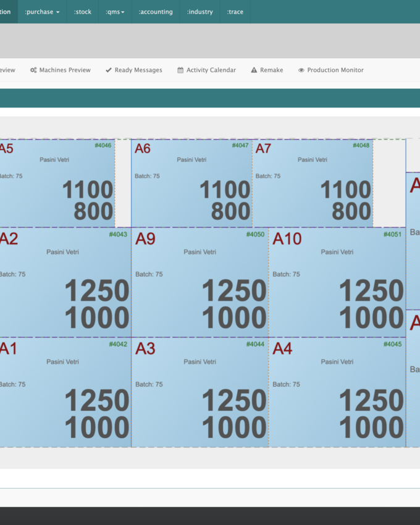Open the Activity Calendar tab
Image resolution: width=420 pixels, height=525 pixels.
pos(207,70)
